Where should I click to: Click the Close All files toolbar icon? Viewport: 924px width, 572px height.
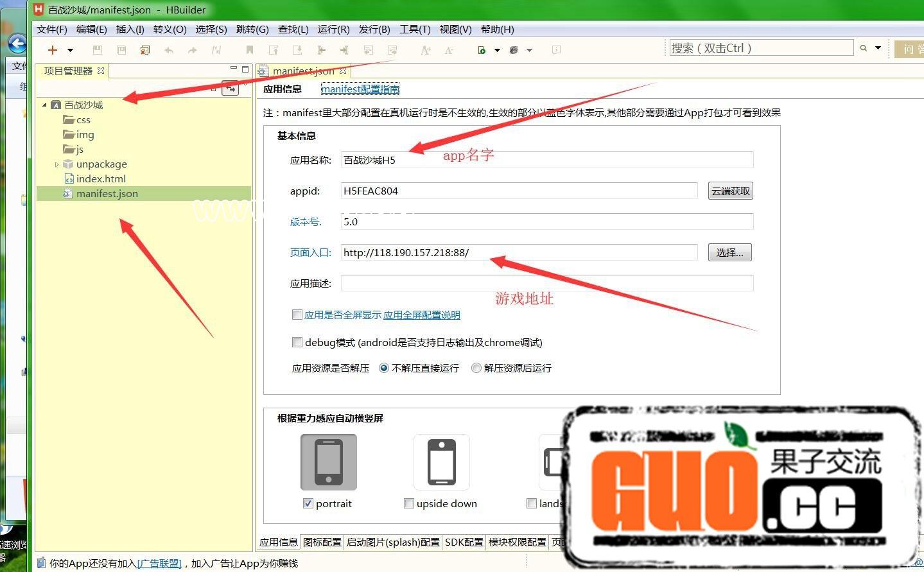point(145,49)
